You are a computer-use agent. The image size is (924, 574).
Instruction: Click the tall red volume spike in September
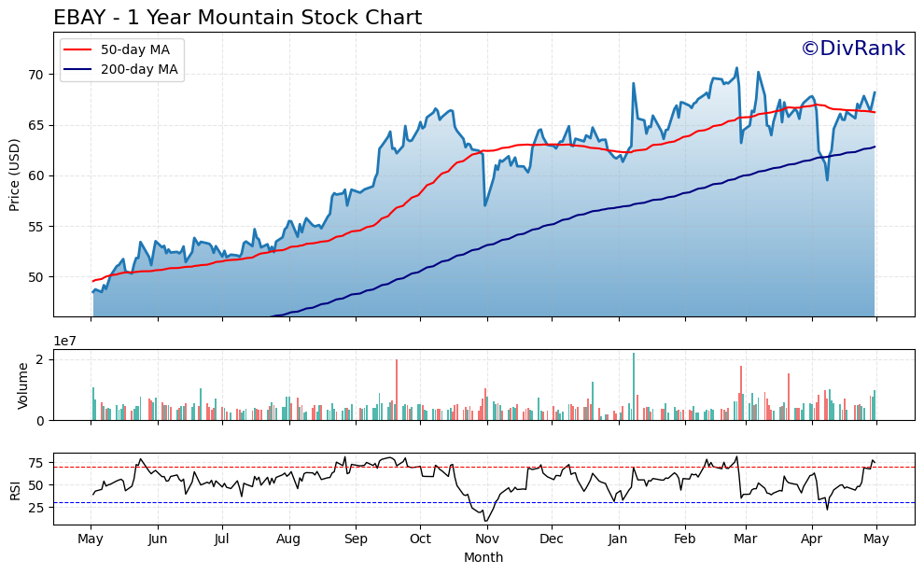tap(396, 389)
